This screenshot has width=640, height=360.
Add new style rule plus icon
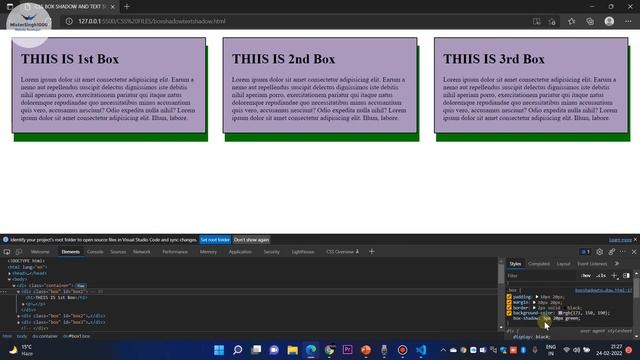615,276
